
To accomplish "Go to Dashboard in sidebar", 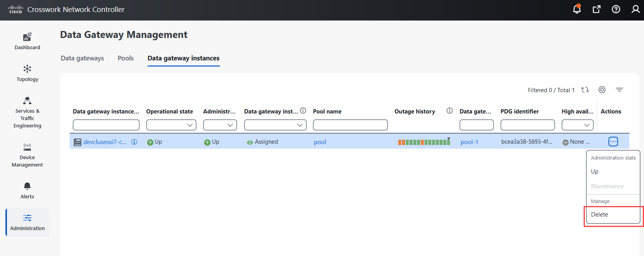I will tap(27, 41).
